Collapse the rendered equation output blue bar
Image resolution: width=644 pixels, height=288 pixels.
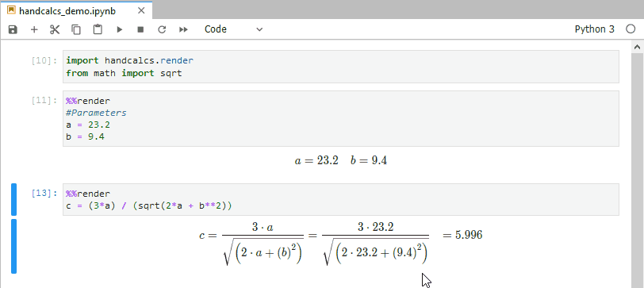[x=13, y=246]
